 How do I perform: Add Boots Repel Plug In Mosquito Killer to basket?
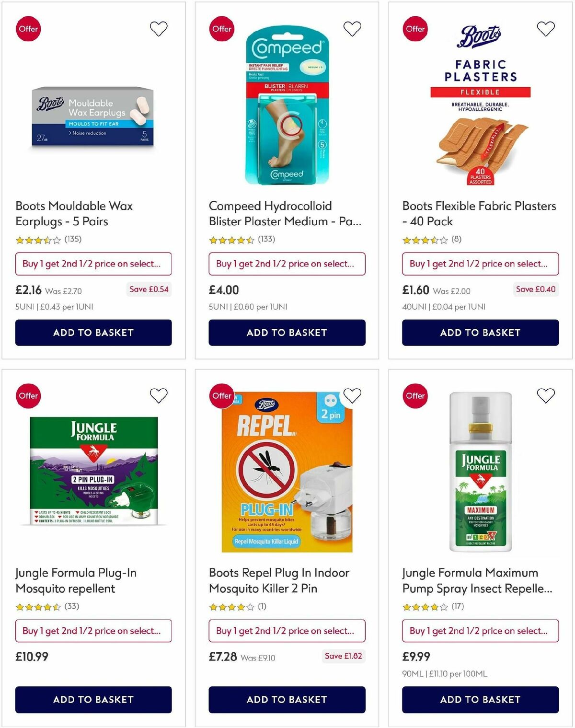(287, 700)
